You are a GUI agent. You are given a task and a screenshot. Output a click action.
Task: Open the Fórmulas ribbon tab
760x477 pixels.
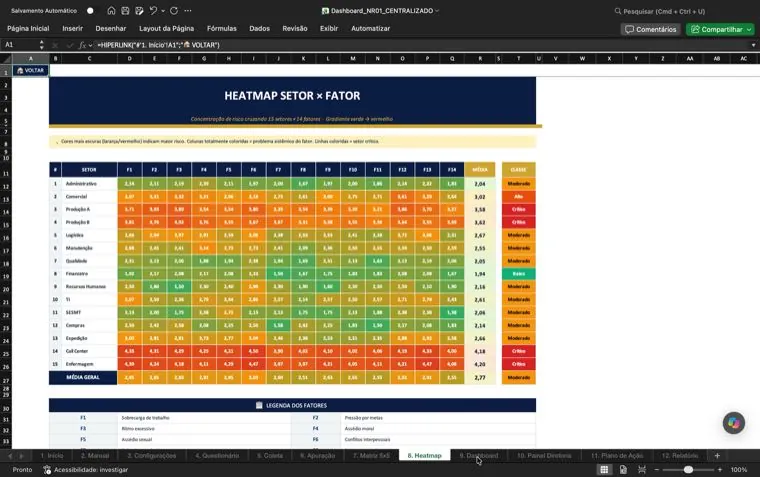(222, 29)
